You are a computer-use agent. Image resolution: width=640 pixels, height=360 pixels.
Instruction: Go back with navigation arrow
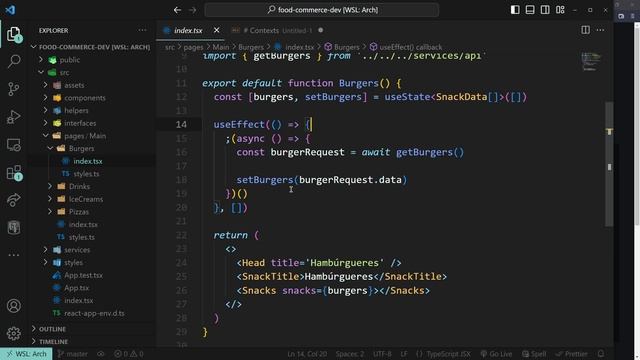point(177,10)
